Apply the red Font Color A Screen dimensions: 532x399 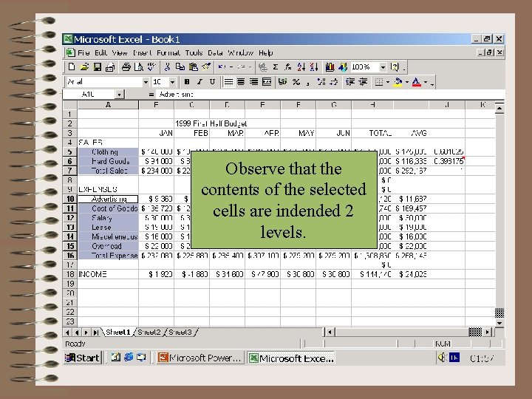click(416, 82)
